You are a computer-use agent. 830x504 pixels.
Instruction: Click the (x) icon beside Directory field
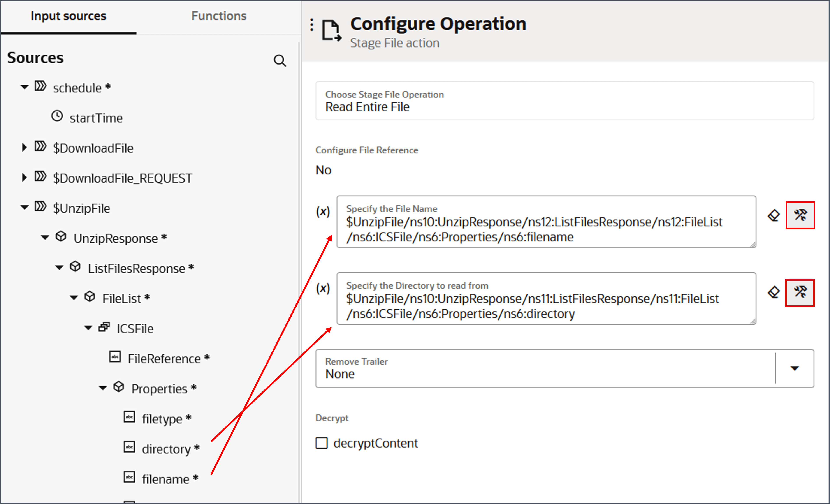(x=323, y=288)
